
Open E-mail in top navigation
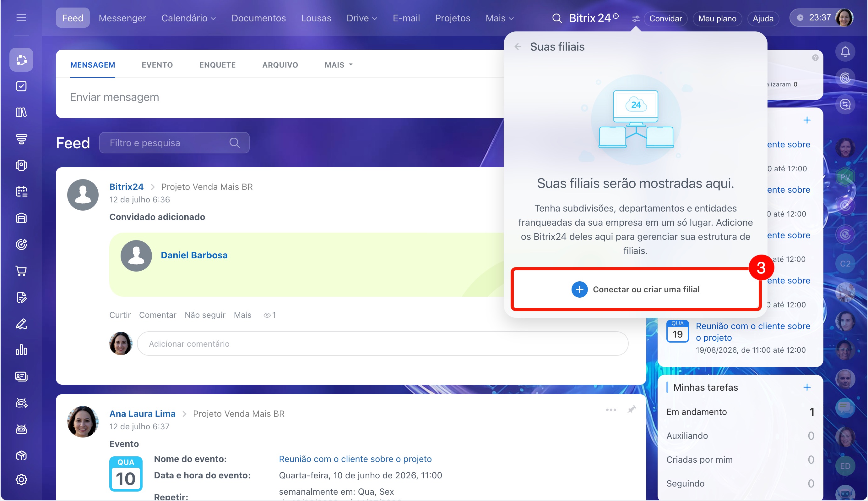[406, 18]
